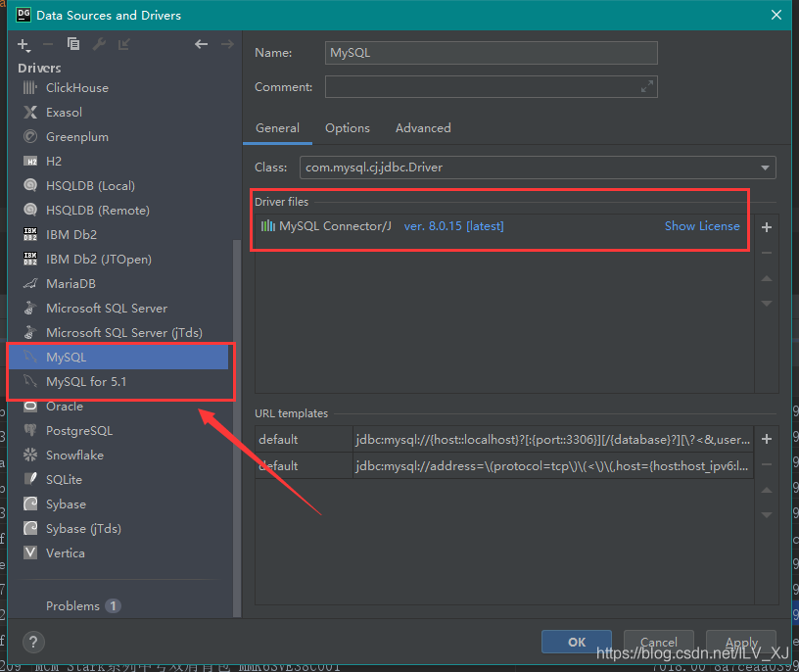The width and height of the screenshot is (799, 672).
Task: Select the MySQL driver
Action: (118, 357)
